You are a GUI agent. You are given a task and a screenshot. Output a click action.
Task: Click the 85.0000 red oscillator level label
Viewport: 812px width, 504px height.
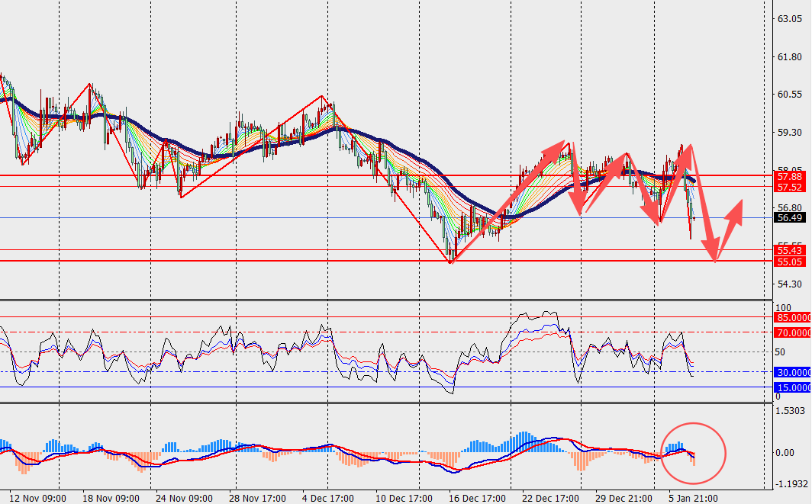click(x=792, y=317)
